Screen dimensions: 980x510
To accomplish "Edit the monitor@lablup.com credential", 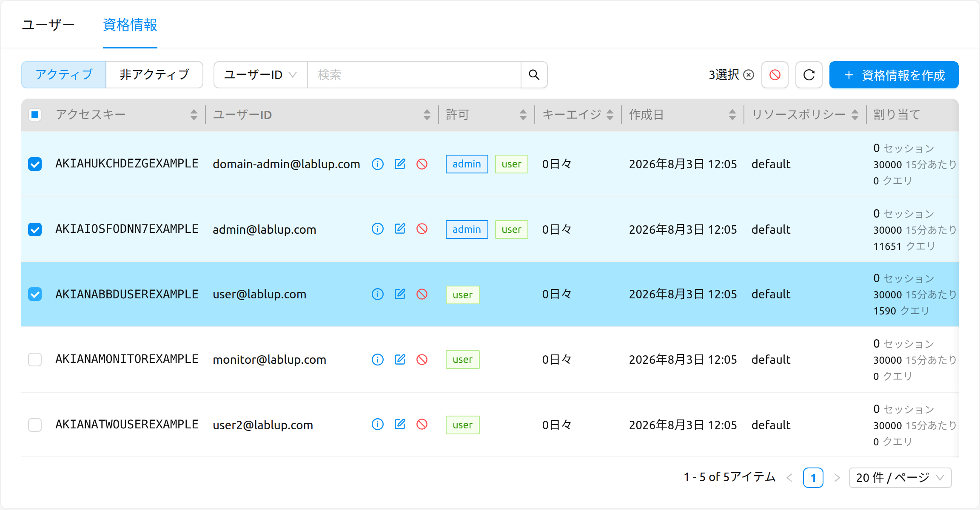I will [x=400, y=360].
